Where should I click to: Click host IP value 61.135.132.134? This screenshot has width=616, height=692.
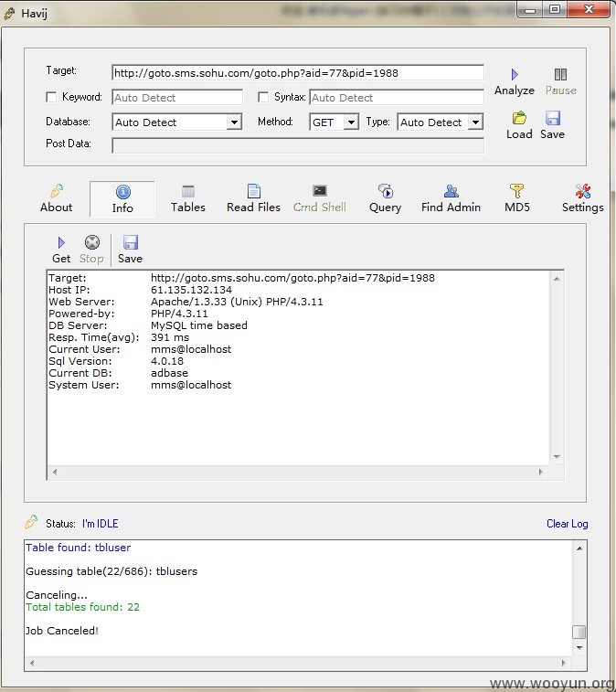[191, 290]
